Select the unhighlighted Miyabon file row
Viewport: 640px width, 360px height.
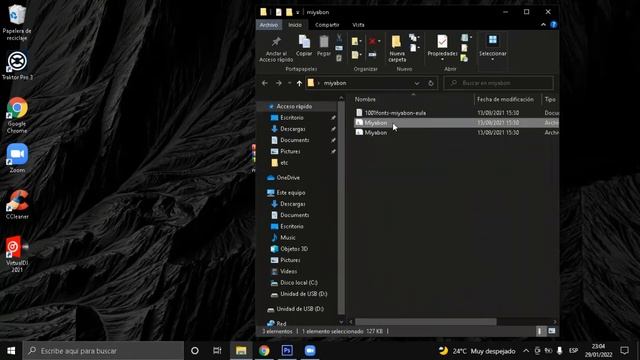pyautogui.click(x=456, y=133)
